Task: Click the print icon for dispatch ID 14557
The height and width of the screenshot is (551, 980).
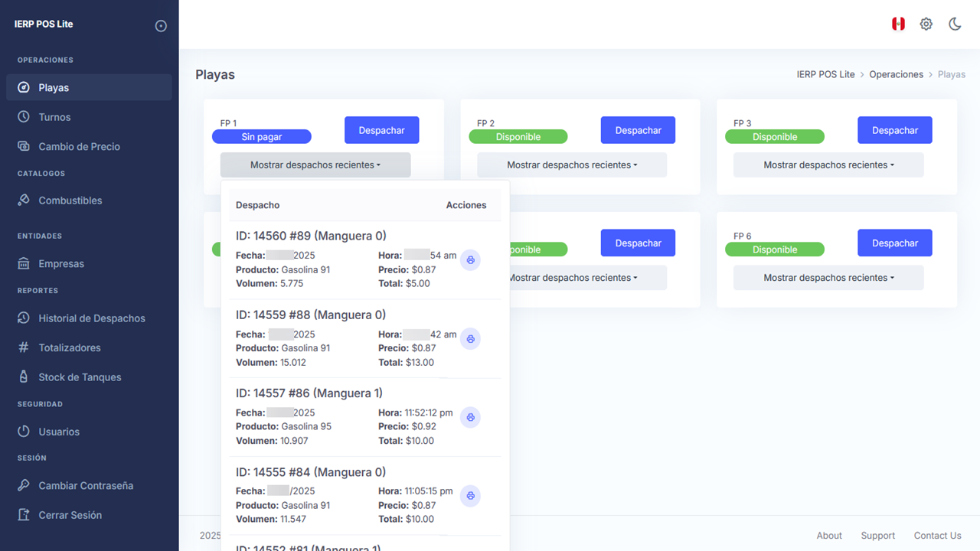Action: coord(470,418)
